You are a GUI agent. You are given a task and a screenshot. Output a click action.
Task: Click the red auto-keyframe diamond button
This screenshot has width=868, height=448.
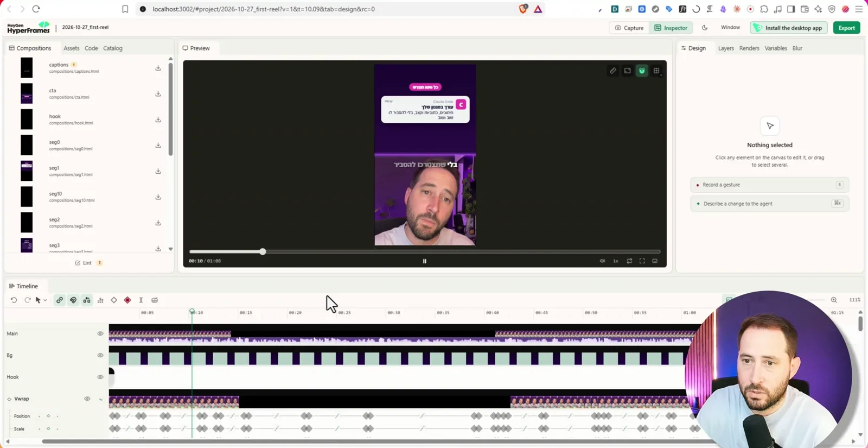[x=127, y=300]
